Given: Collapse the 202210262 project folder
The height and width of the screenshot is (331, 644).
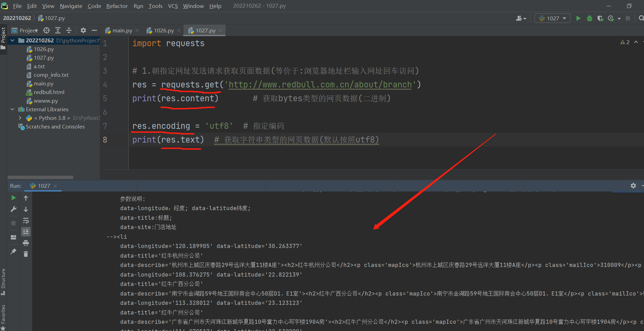Looking at the screenshot, I should 12,41.
